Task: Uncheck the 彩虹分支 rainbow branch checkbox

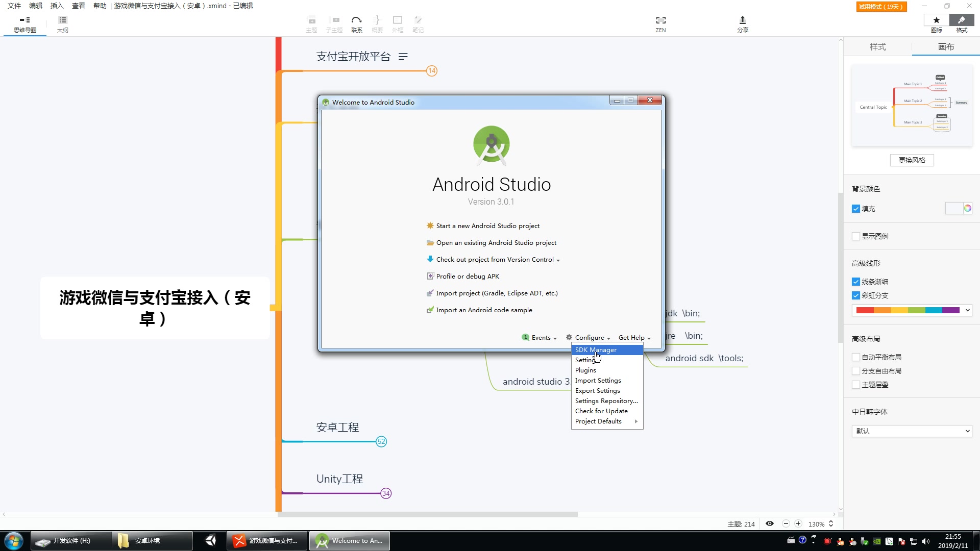Action: point(856,295)
